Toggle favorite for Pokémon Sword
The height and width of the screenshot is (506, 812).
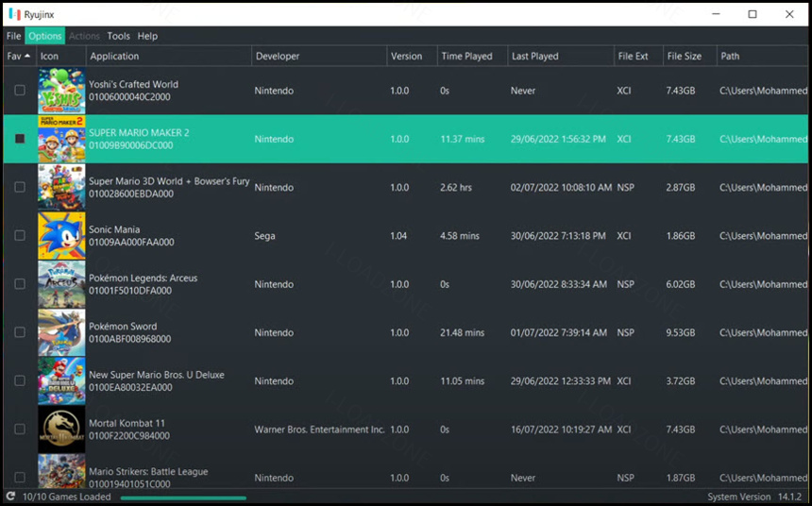(20, 332)
